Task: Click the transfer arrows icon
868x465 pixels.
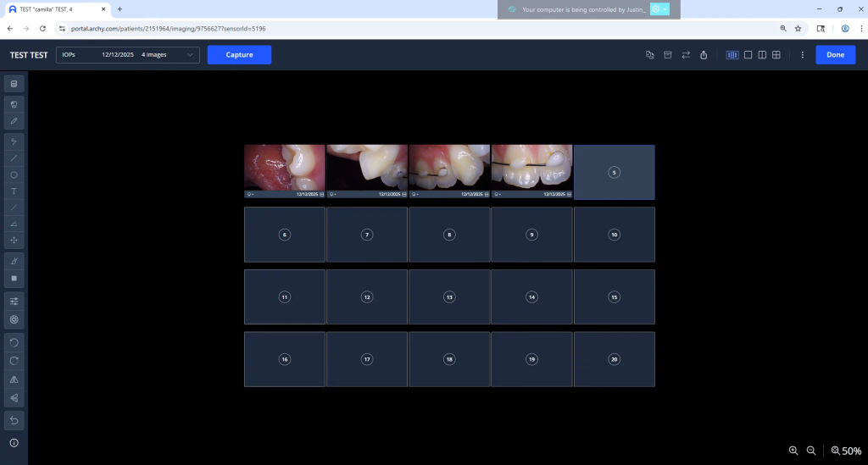Action: tap(685, 55)
